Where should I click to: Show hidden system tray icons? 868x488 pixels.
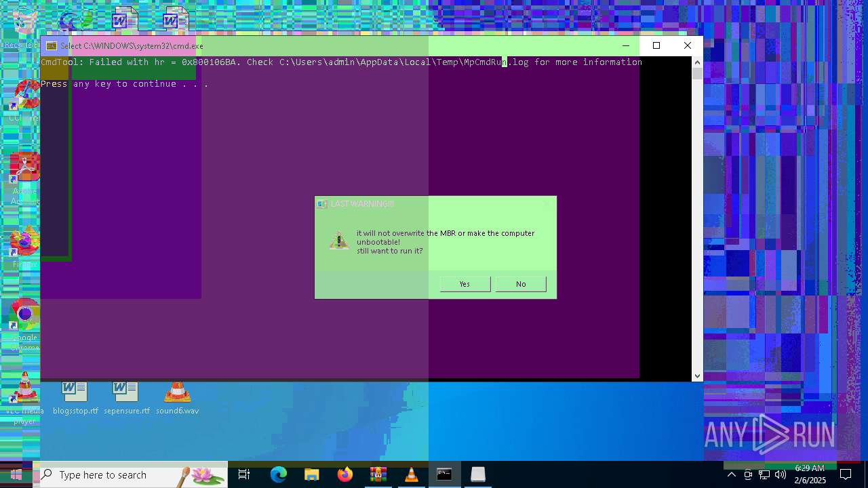(732, 474)
